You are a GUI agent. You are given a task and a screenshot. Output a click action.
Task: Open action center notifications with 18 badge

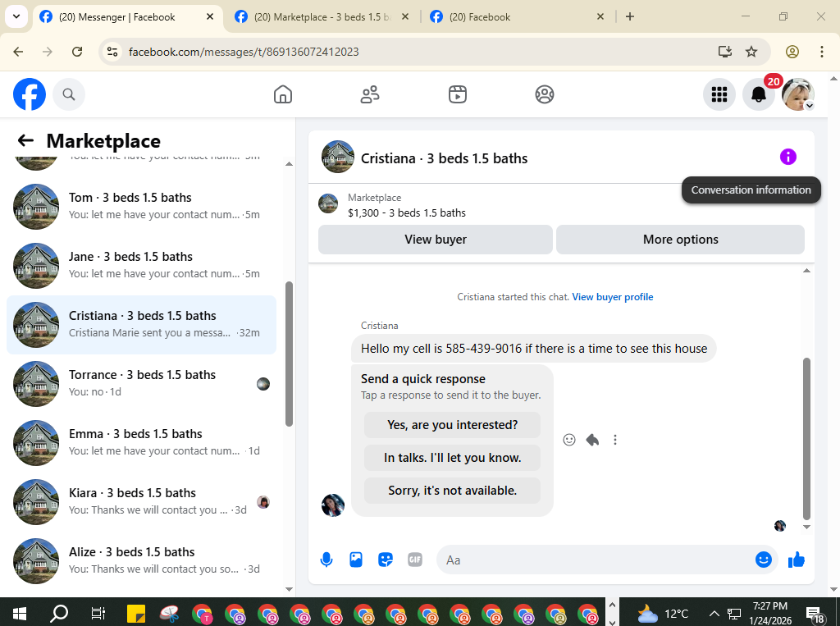click(x=815, y=615)
